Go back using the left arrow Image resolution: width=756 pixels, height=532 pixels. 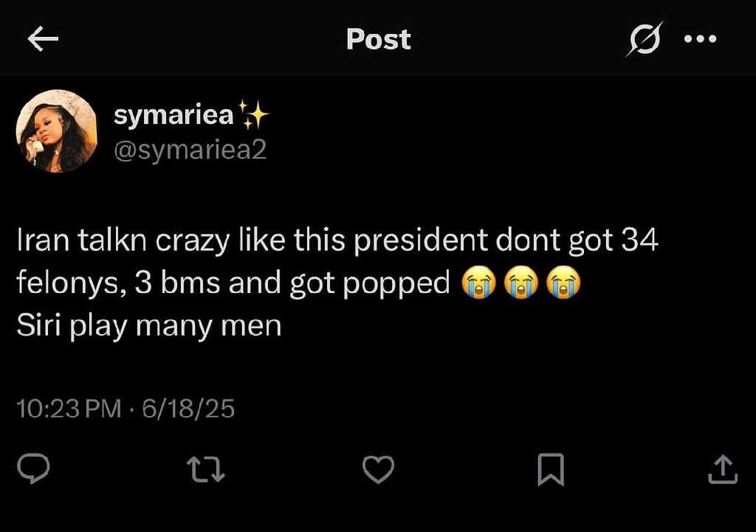(x=42, y=39)
